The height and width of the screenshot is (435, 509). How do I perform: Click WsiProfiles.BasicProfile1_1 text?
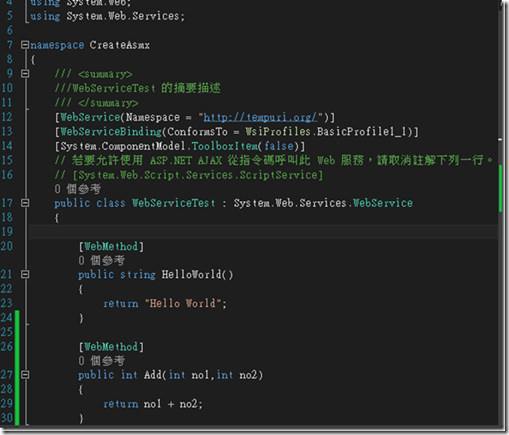click(x=326, y=132)
